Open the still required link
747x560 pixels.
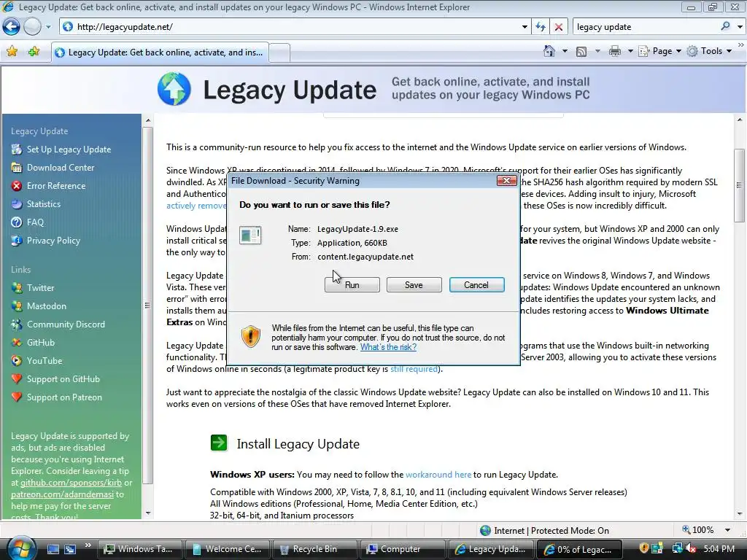[414, 369]
